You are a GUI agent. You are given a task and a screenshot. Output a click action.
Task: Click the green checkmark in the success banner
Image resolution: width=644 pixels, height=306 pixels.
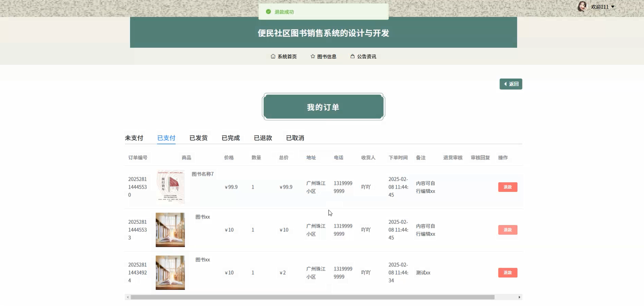point(268,12)
